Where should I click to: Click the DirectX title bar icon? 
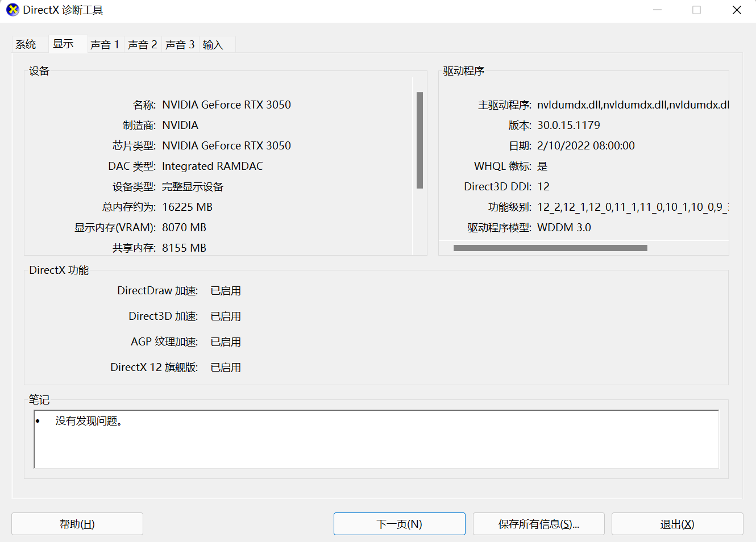click(13, 10)
